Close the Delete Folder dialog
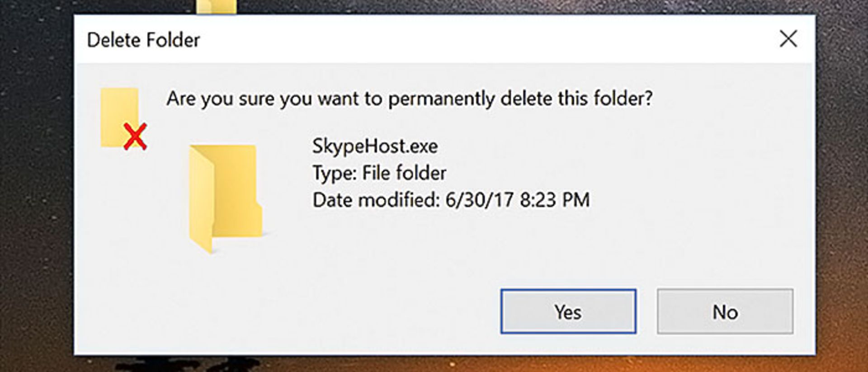Screen dimensions: 868x372 (x=788, y=39)
